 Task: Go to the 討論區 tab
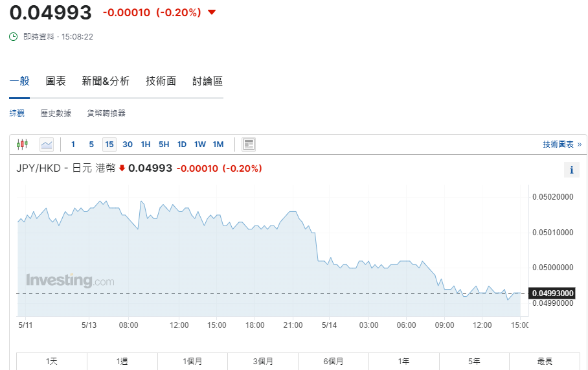[208, 81]
